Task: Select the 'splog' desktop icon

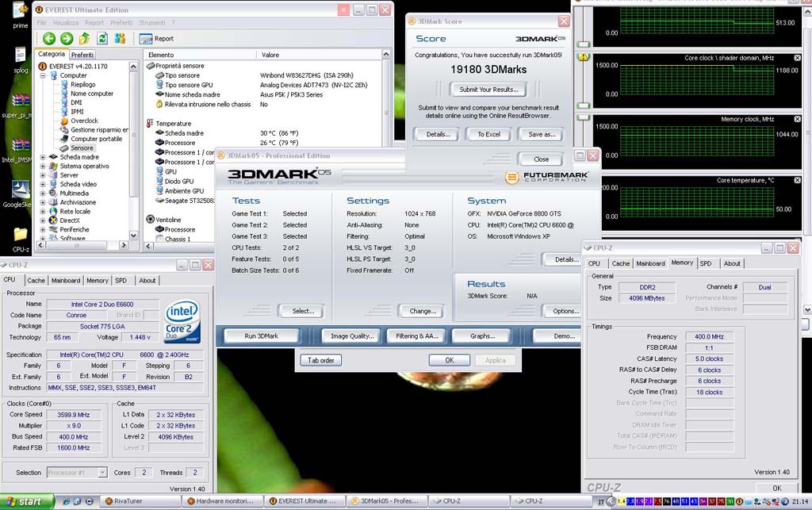Action: 21,59
